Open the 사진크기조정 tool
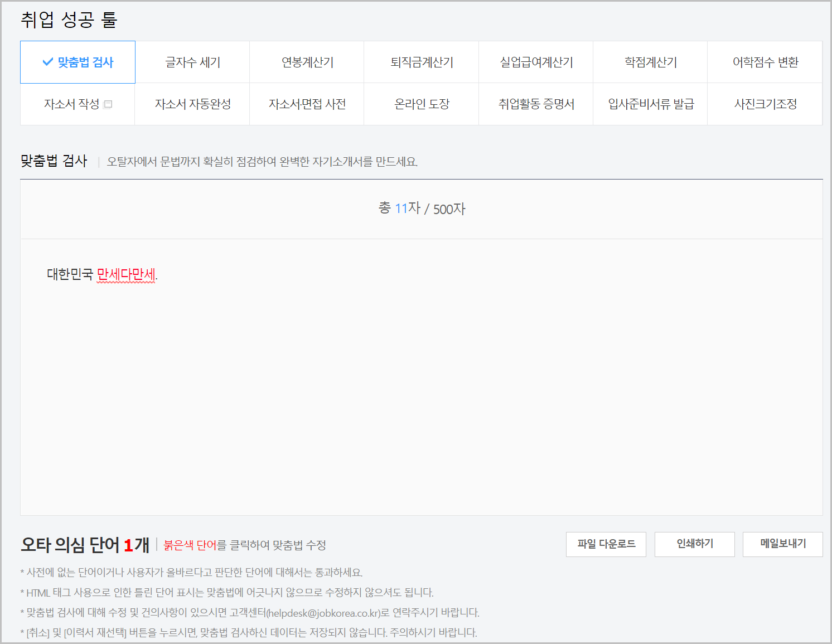 765,104
